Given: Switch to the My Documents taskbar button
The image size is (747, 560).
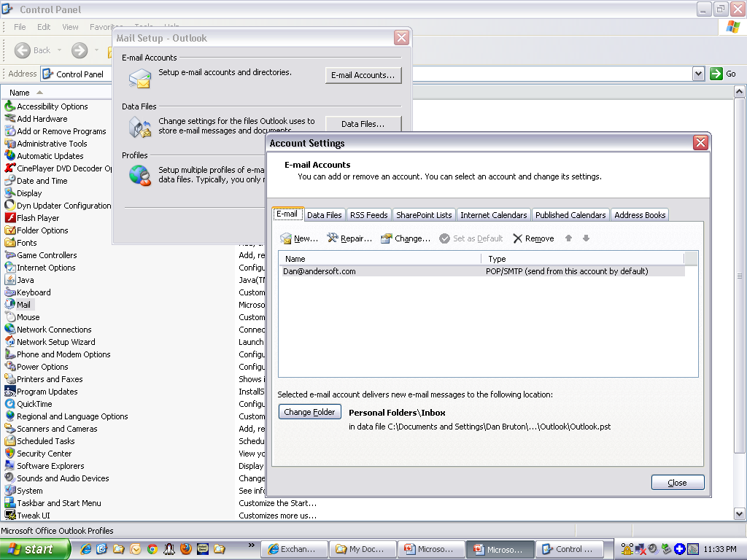Looking at the screenshot, I should pyautogui.click(x=363, y=549).
